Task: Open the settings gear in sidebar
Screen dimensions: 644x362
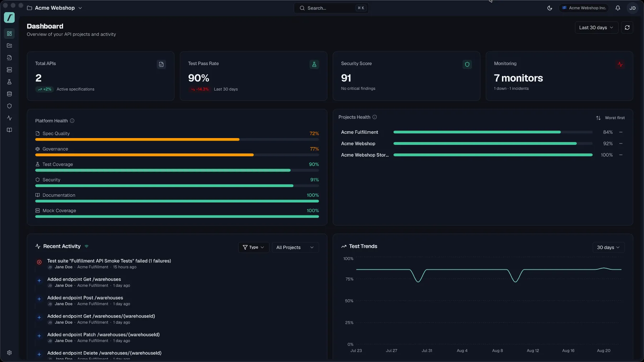Action: pyautogui.click(x=9, y=353)
